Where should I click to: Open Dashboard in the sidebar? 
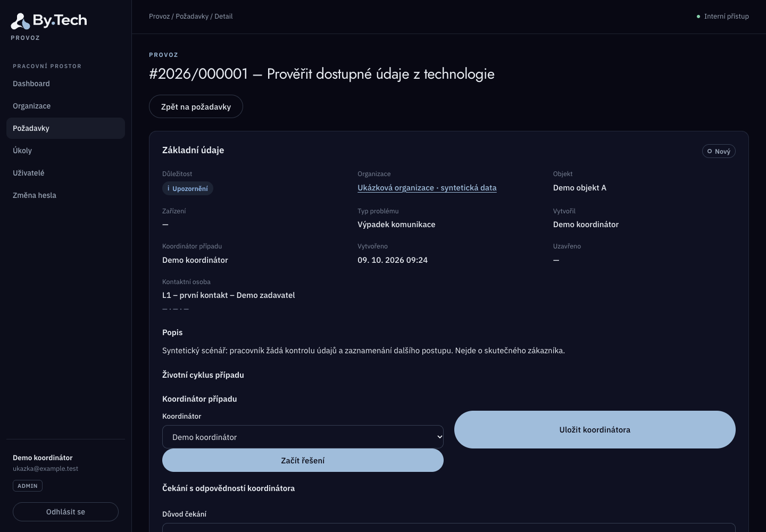tap(65, 84)
